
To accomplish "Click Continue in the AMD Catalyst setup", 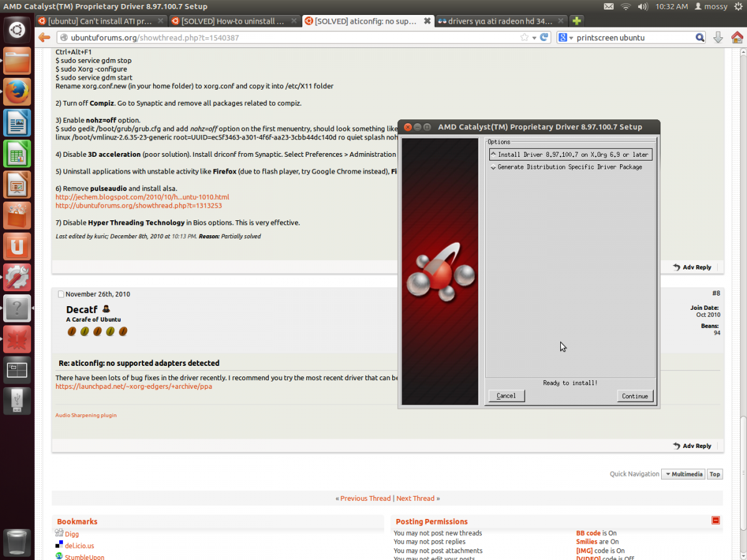I will (635, 396).
